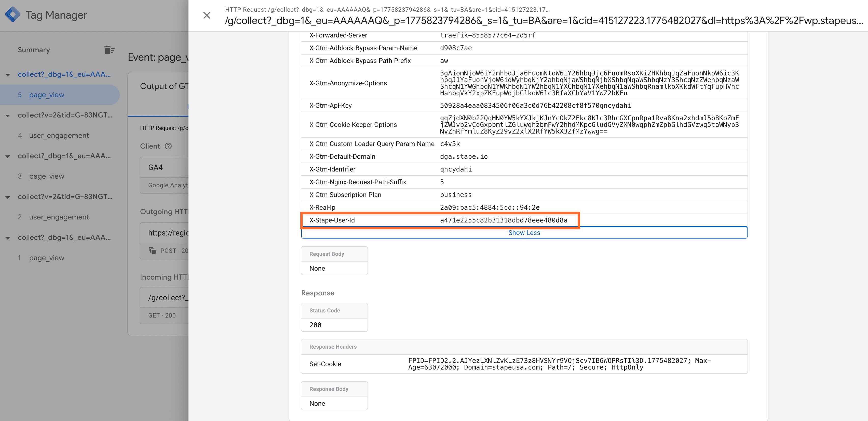Select event 2 user_engagement in sidebar
Screen dimensions: 868x421
click(x=59, y=217)
